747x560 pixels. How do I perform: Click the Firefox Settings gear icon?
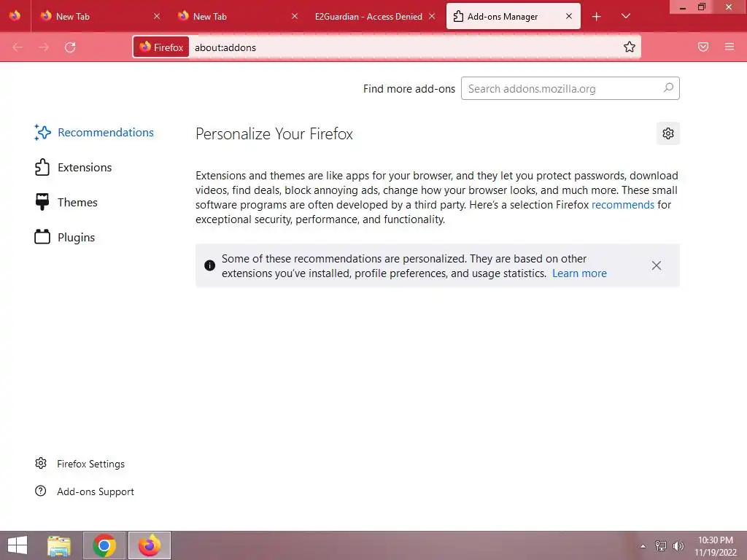tap(41, 463)
